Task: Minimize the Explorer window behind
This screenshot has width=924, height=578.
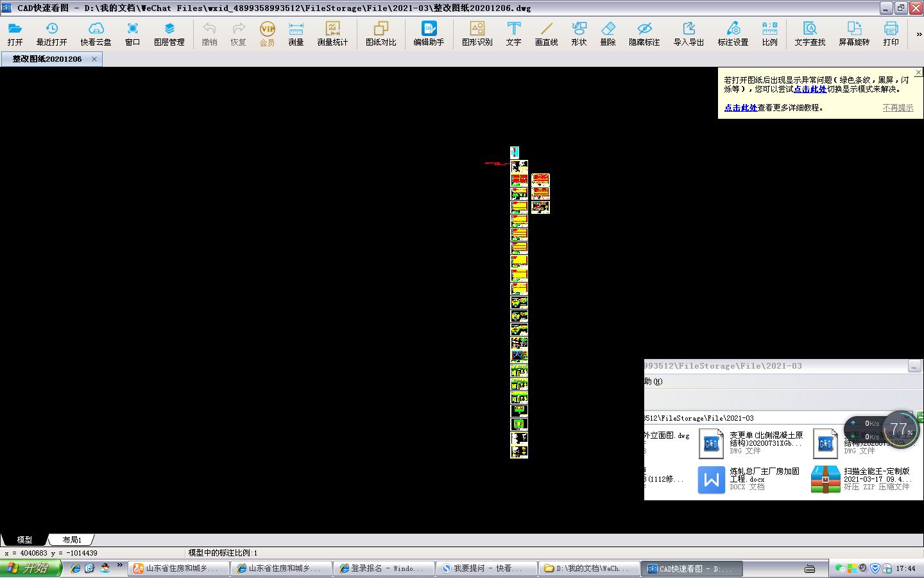Action: 914,366
